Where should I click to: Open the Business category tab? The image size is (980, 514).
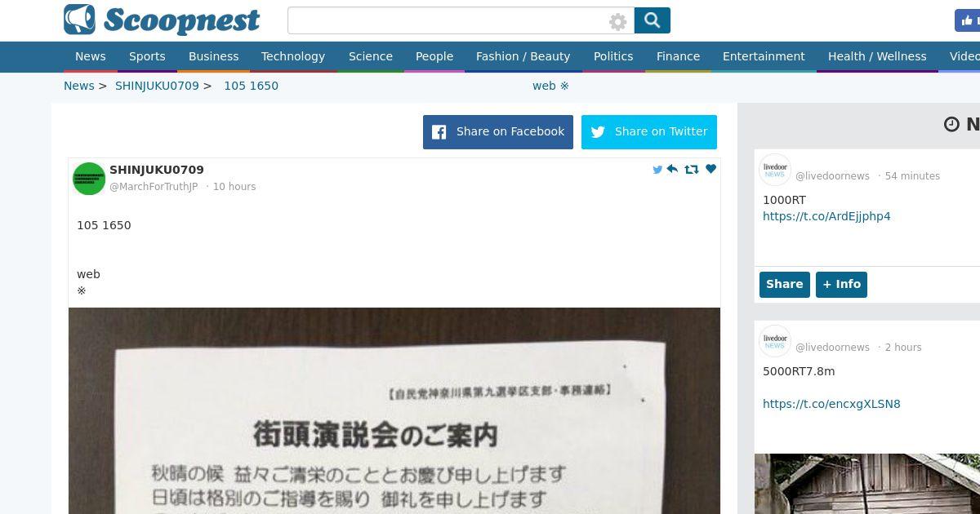pos(213,56)
